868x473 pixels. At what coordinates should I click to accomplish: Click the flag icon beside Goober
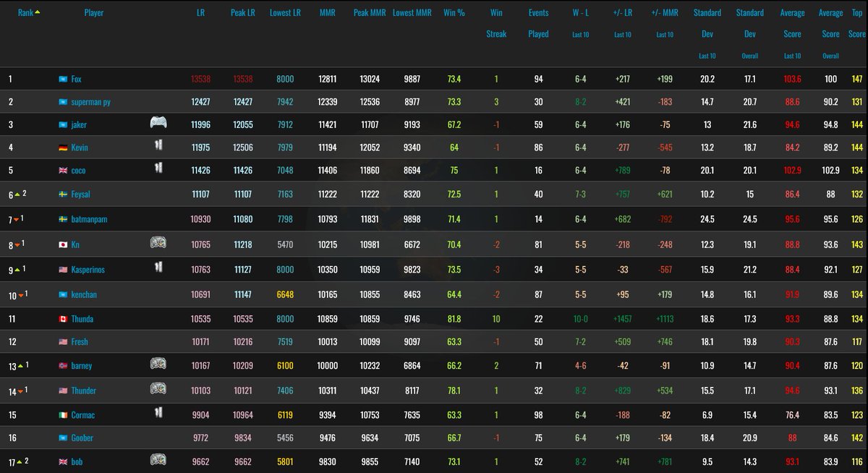coord(63,438)
